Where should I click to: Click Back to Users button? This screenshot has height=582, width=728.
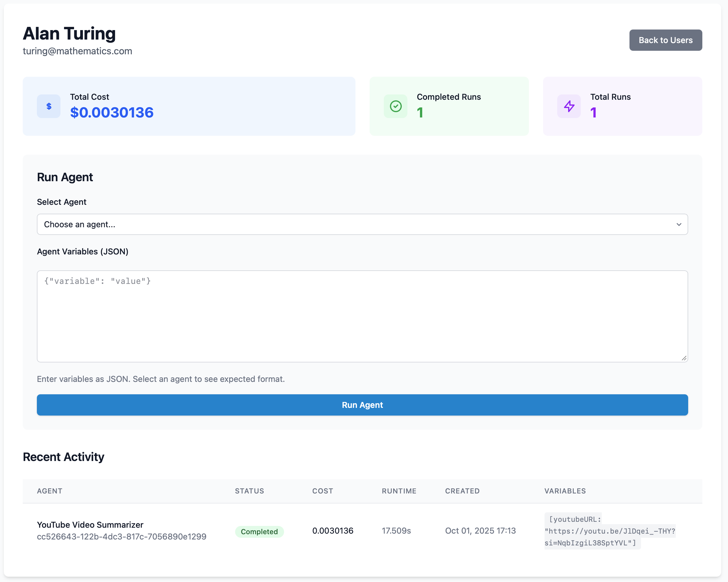[665, 40]
